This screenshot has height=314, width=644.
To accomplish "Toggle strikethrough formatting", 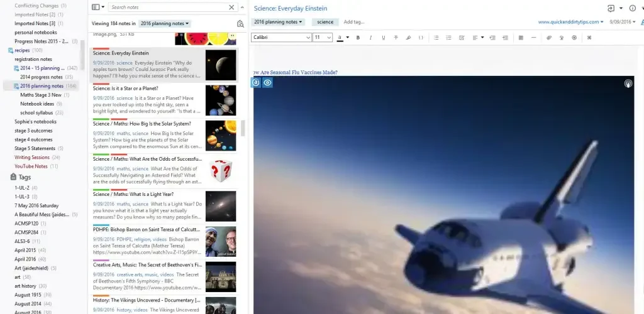I will tap(396, 38).
